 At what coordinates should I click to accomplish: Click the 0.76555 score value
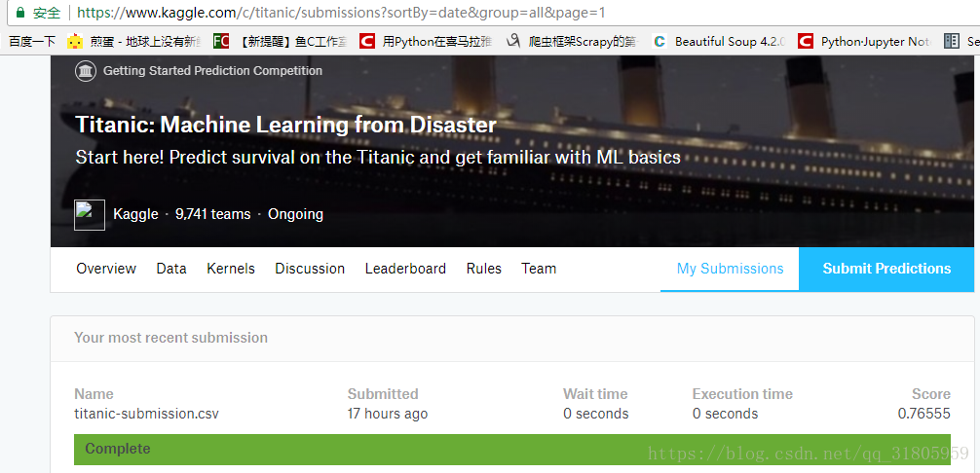[924, 414]
